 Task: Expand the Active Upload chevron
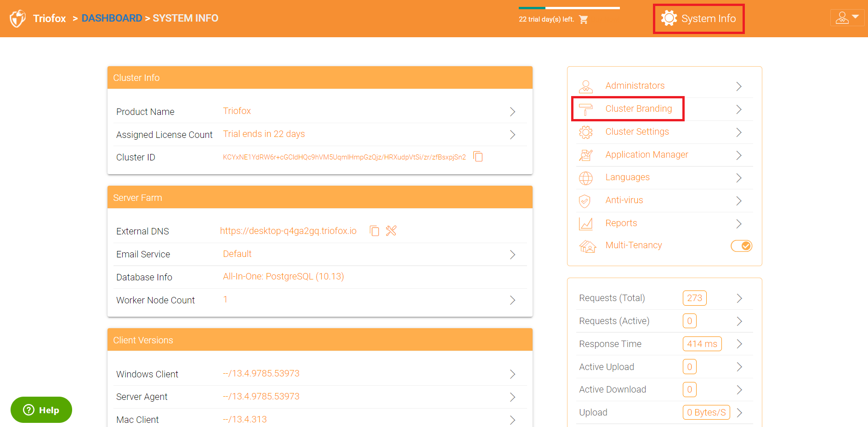739,367
